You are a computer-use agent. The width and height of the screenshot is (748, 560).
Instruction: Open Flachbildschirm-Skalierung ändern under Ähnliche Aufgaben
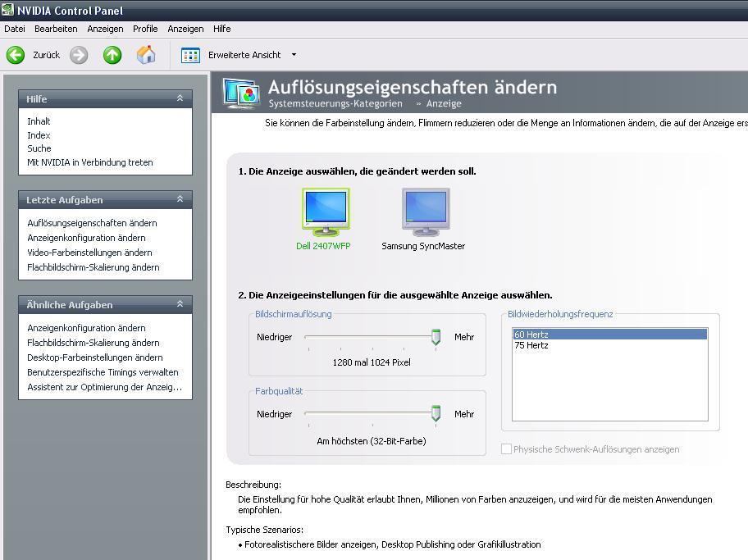point(93,343)
